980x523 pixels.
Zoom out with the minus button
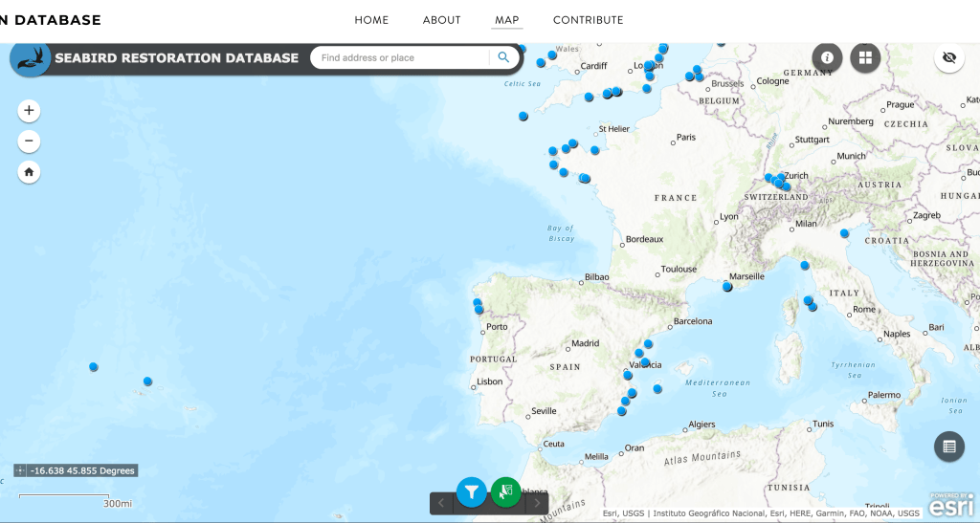(x=29, y=142)
